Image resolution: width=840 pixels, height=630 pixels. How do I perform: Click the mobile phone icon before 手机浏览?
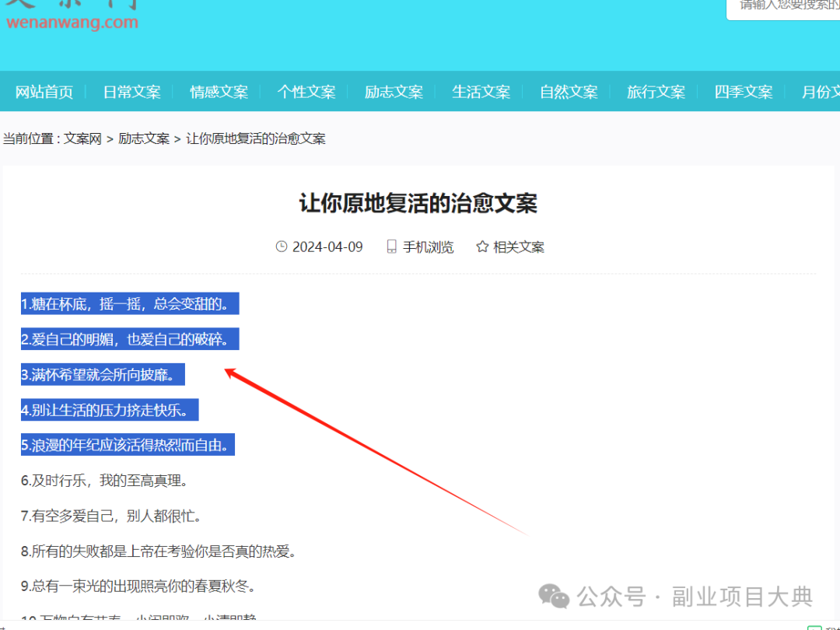390,246
